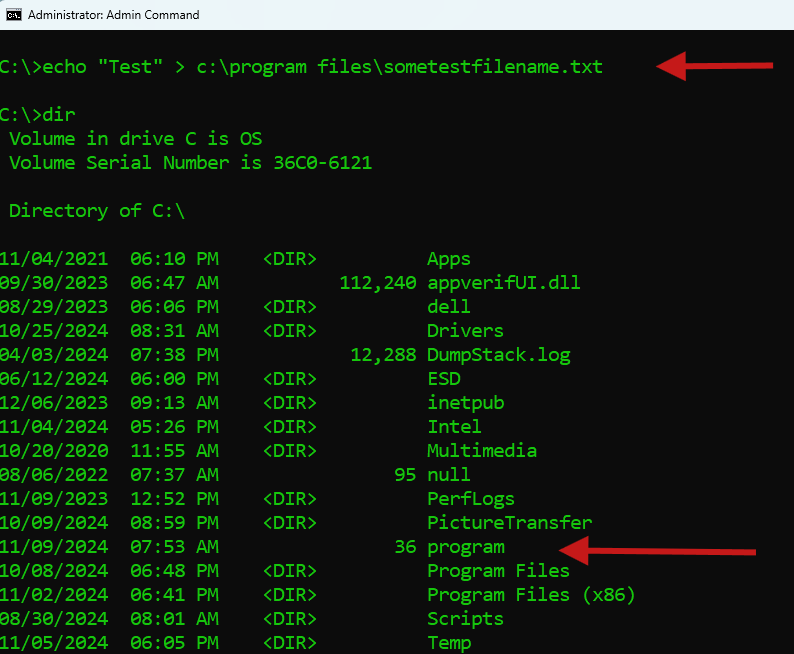The image size is (794, 654).
Task: Click the Directory of C:\ line
Action: pyautogui.click(x=97, y=211)
